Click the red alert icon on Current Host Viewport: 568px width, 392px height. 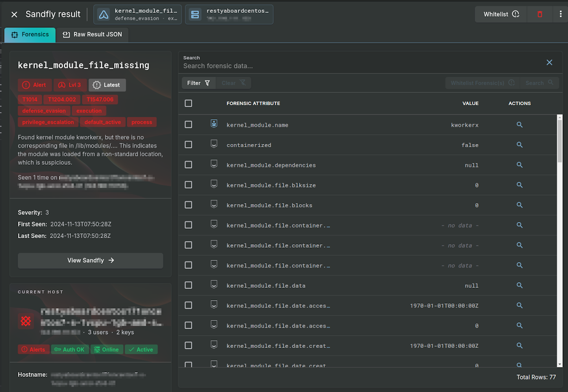coord(26,321)
